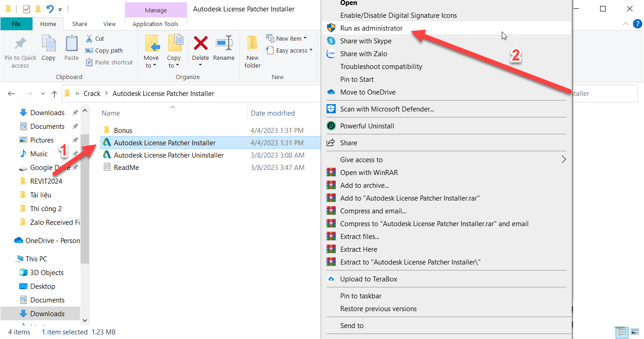Cut the selected file with the scissors icon
Viewport: 644px width, 339px height.
(95, 39)
